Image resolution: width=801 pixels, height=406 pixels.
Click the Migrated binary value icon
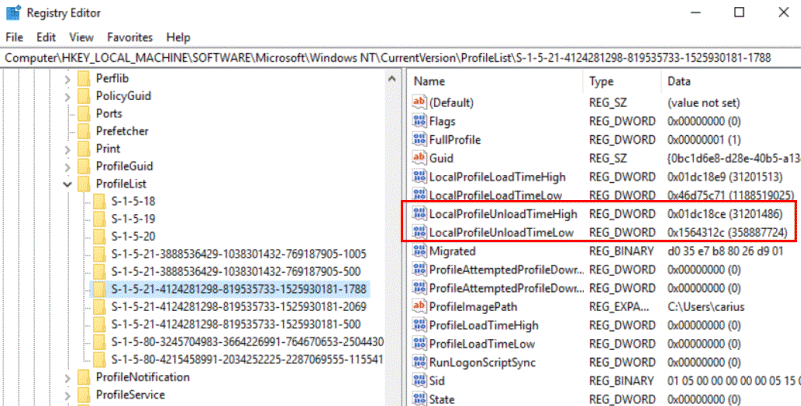(x=419, y=251)
